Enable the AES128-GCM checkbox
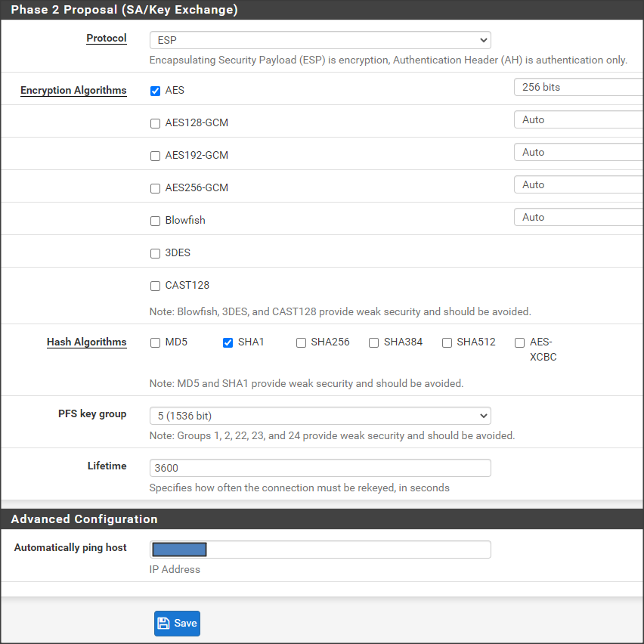Viewport: 644px width, 644px height. [x=155, y=123]
